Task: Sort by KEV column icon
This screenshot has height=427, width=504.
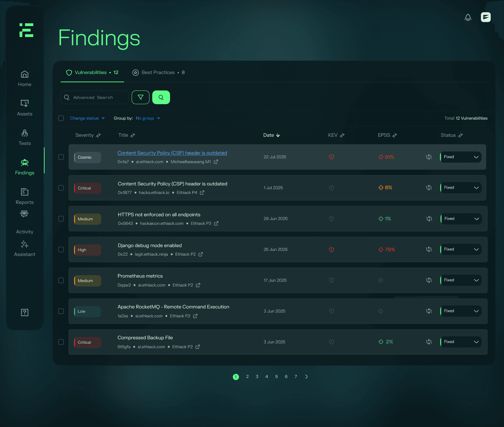Action: (x=342, y=135)
